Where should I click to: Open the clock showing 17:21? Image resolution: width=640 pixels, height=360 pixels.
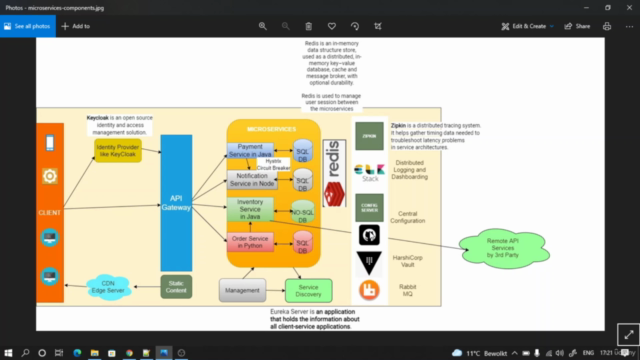[x=606, y=353]
